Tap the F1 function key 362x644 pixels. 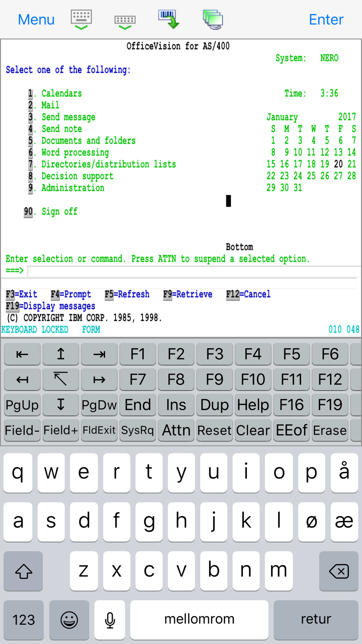pyautogui.click(x=138, y=354)
